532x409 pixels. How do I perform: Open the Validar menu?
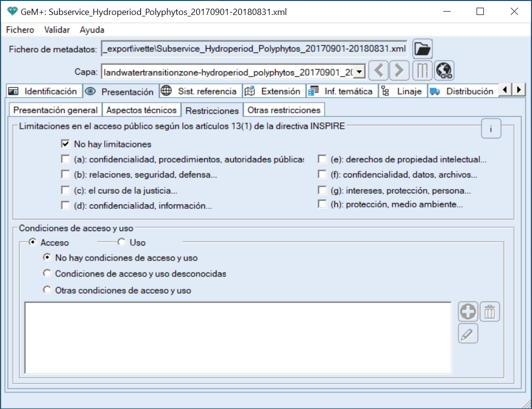(57, 30)
